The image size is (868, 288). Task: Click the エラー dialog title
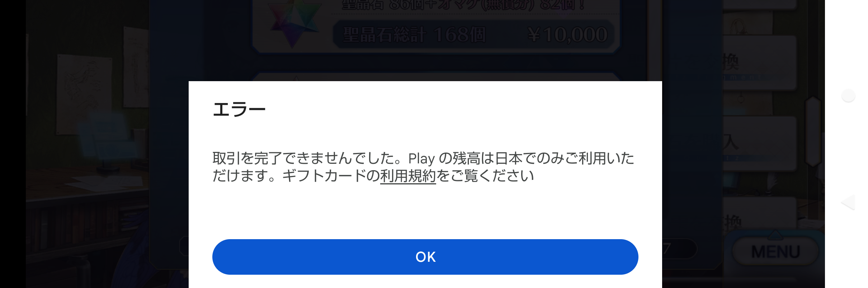239,109
